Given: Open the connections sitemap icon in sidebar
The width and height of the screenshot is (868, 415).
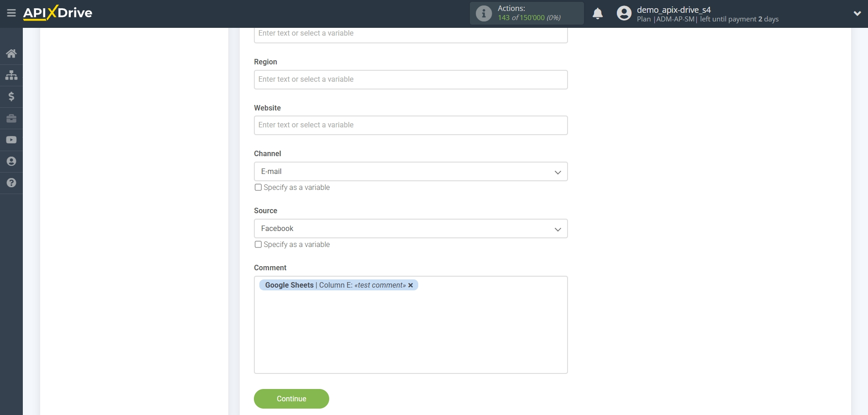Looking at the screenshot, I should tap(11, 75).
